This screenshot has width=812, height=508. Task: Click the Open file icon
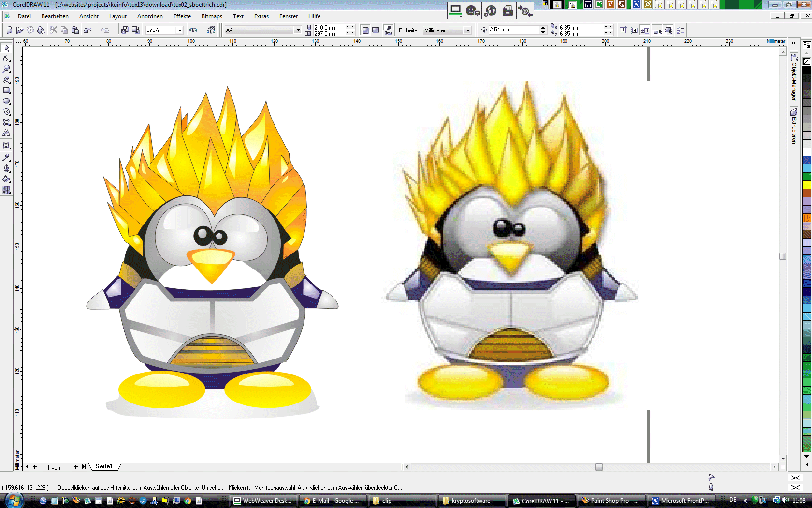pyautogui.click(x=20, y=30)
